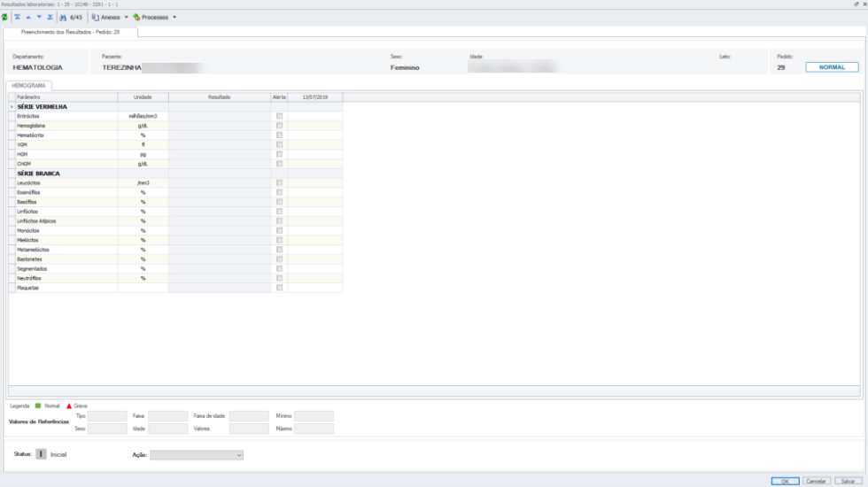Click the red Grave legend triangle
Viewport: 868px width, 487px height.
coord(69,406)
